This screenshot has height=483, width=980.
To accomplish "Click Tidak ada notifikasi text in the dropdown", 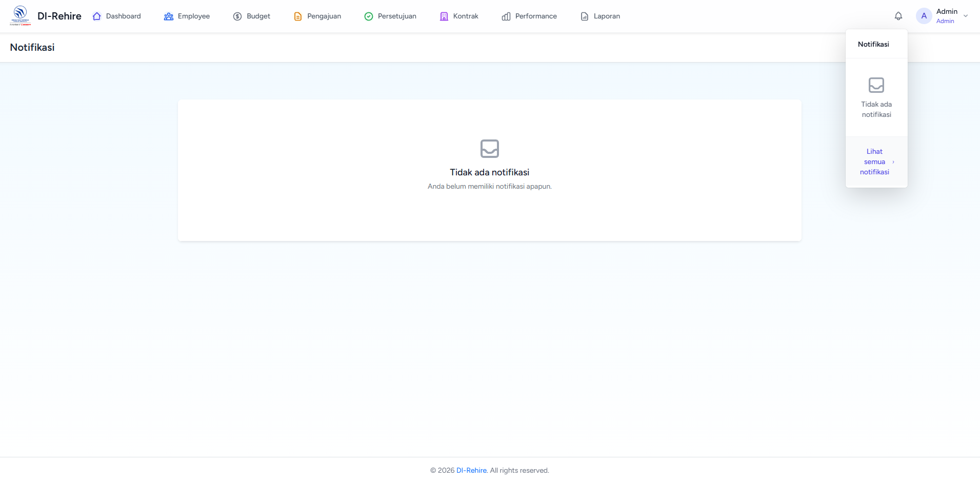I will (x=876, y=109).
